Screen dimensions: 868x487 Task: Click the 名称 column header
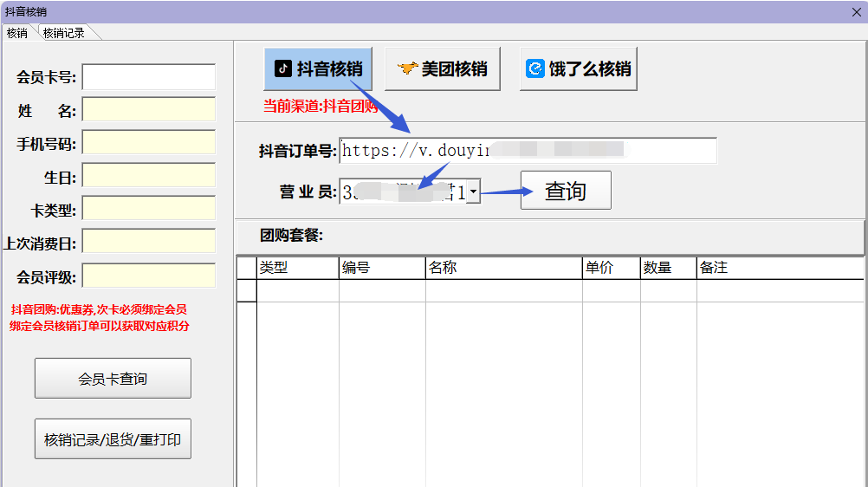pyautogui.click(x=504, y=268)
